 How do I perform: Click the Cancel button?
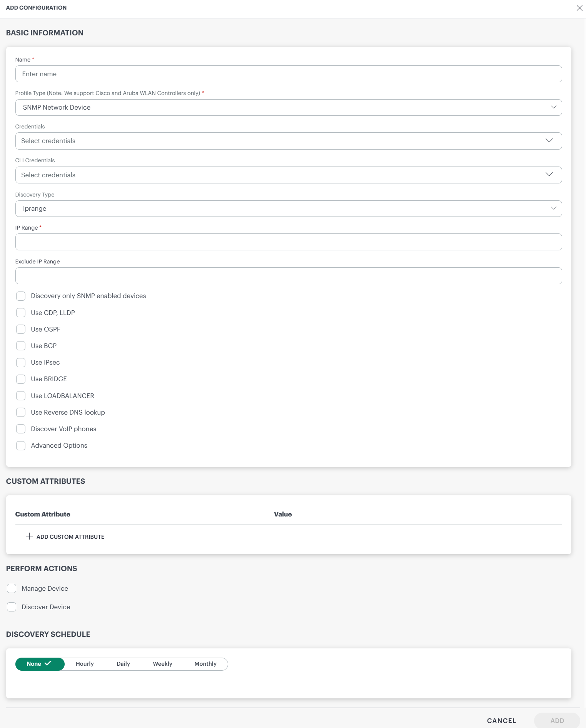click(501, 721)
